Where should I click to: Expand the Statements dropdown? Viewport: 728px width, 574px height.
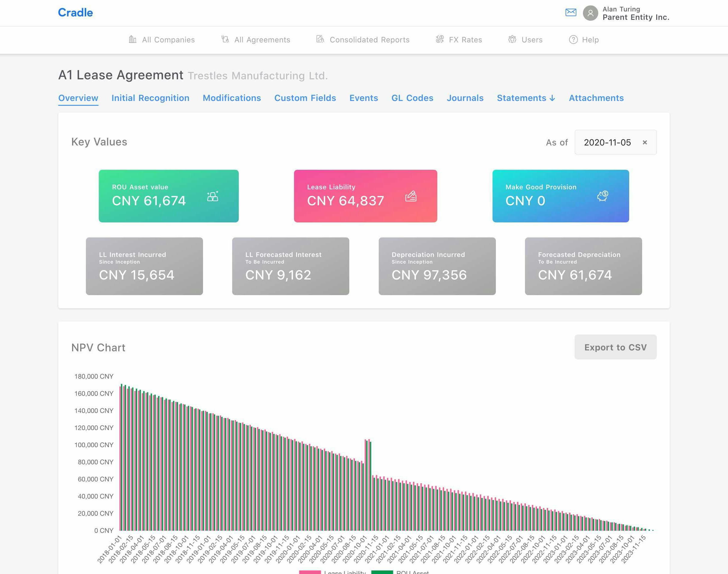[x=526, y=98]
